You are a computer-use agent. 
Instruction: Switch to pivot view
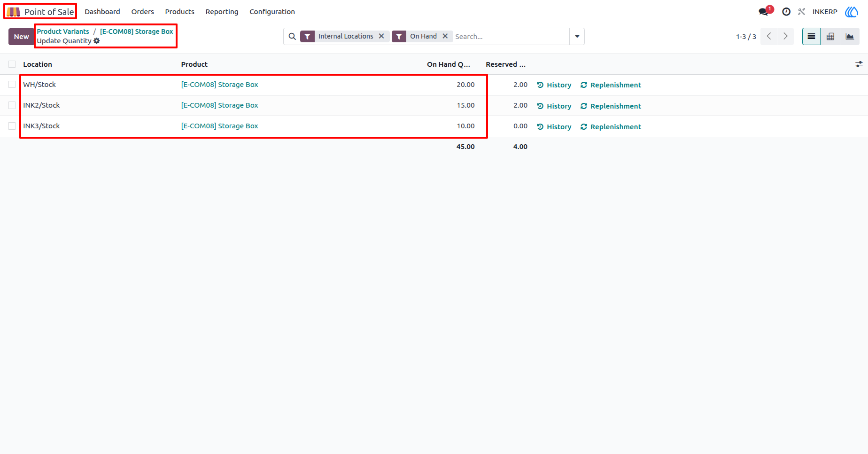830,36
